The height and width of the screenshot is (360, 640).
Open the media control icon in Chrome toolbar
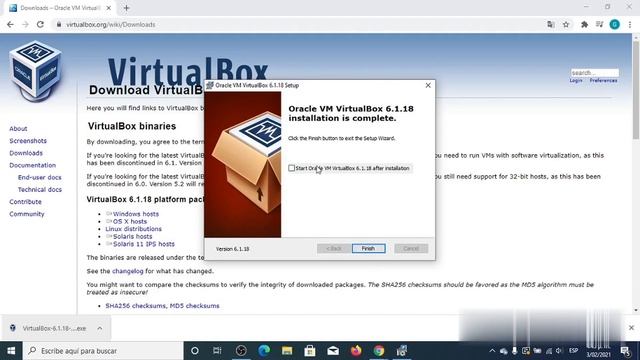[x=599, y=24]
